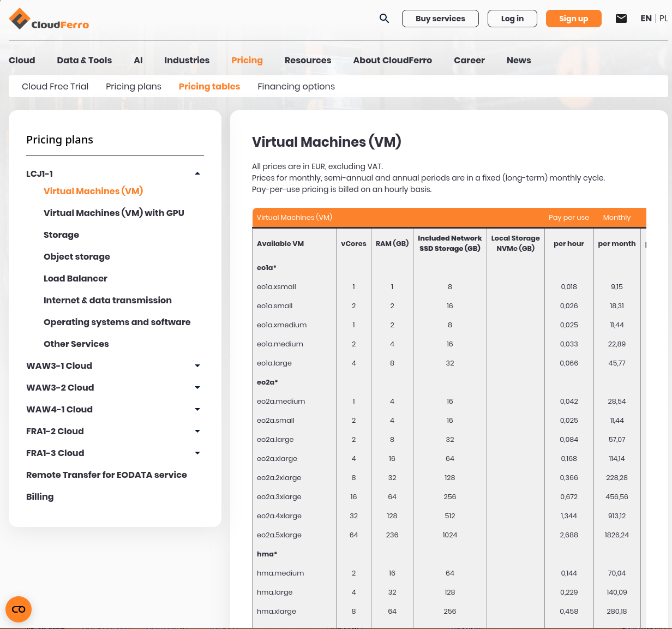Viewport: 672px width, 629px height.
Task: Open the search magnifier icon
Action: (x=385, y=19)
